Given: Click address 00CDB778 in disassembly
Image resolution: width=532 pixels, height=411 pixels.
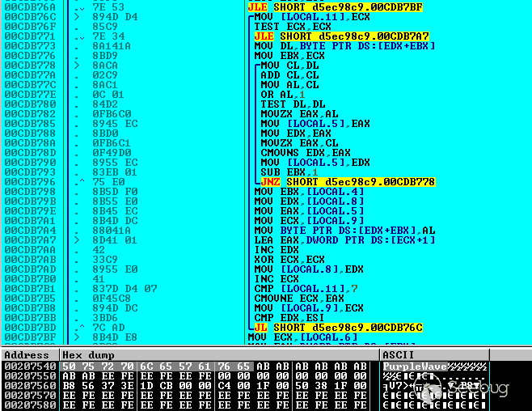Looking at the screenshot, I should (x=30, y=66).
